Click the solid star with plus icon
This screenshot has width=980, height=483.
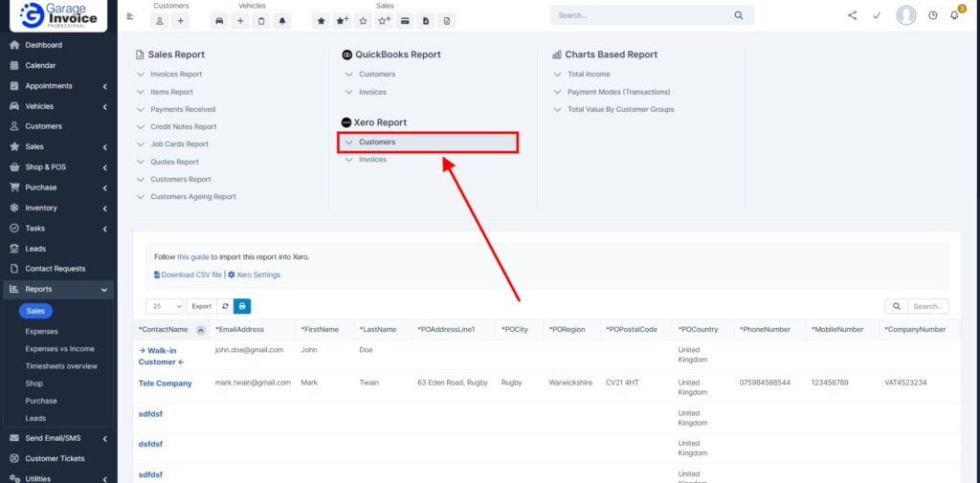point(342,21)
